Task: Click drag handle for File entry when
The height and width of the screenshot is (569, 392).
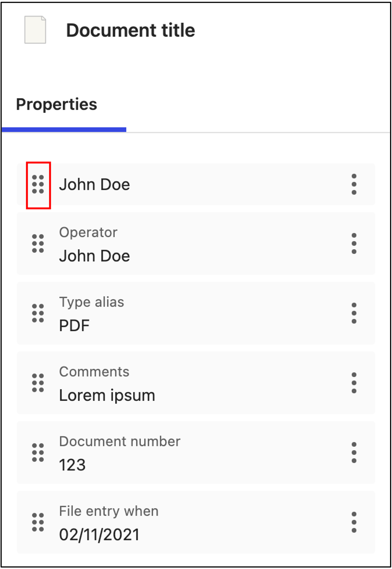Action: pos(38,522)
